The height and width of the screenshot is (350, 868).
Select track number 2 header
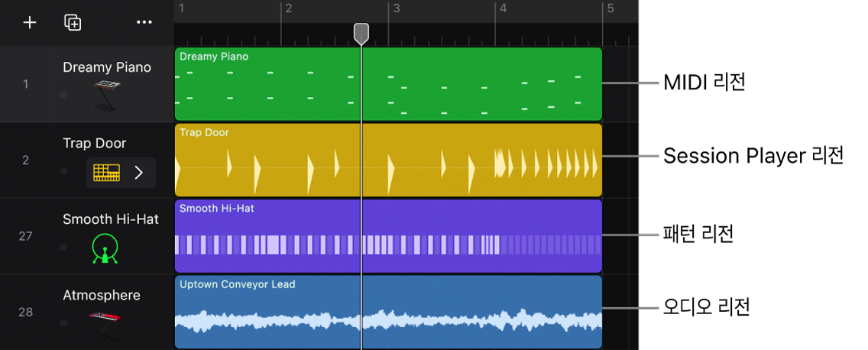25,160
